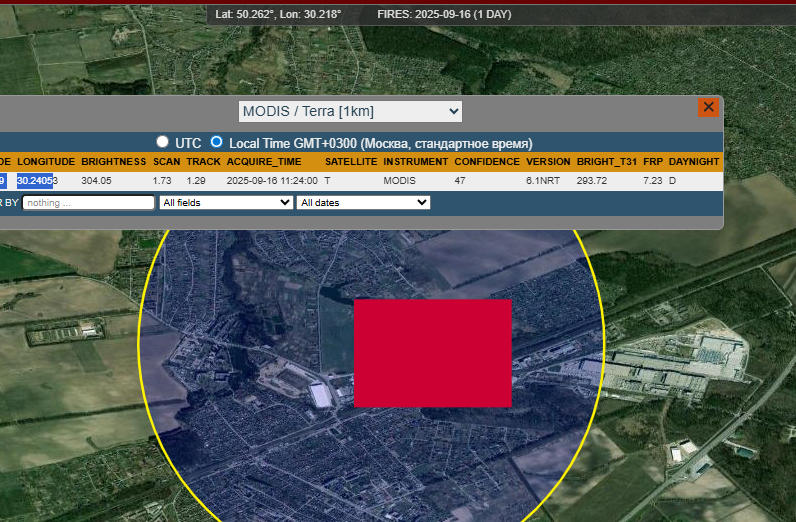Click the daynight value D

[672, 181]
